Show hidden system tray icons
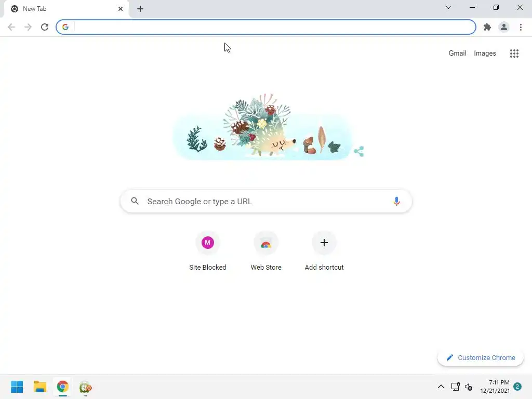Image resolution: width=532 pixels, height=399 pixels. point(441,387)
